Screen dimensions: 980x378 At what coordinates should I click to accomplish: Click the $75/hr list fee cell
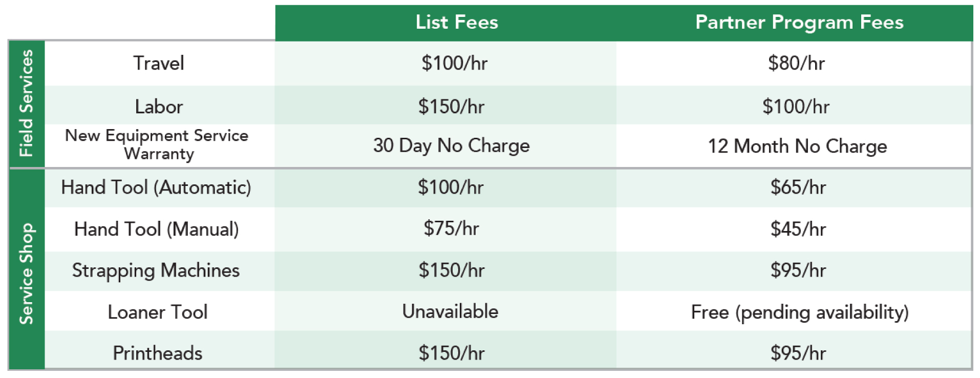point(451,228)
